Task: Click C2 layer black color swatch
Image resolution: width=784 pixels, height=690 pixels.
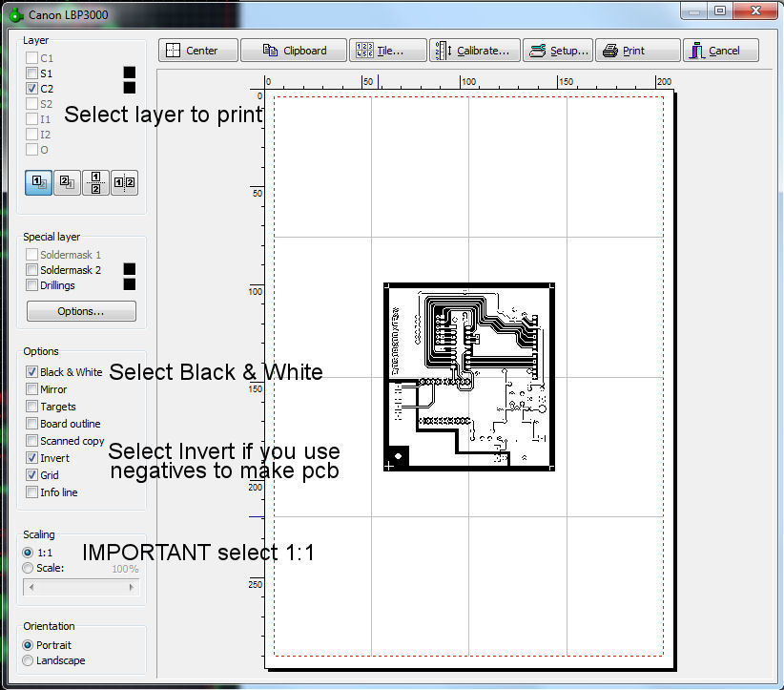Action: tap(130, 88)
